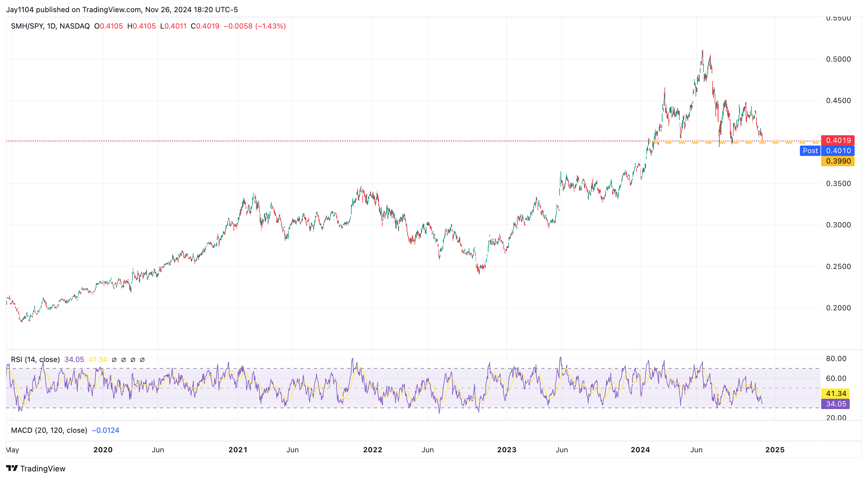Click the 0.5000 price axis label
Image resolution: width=868 pixels, height=479 pixels.
tap(838, 59)
